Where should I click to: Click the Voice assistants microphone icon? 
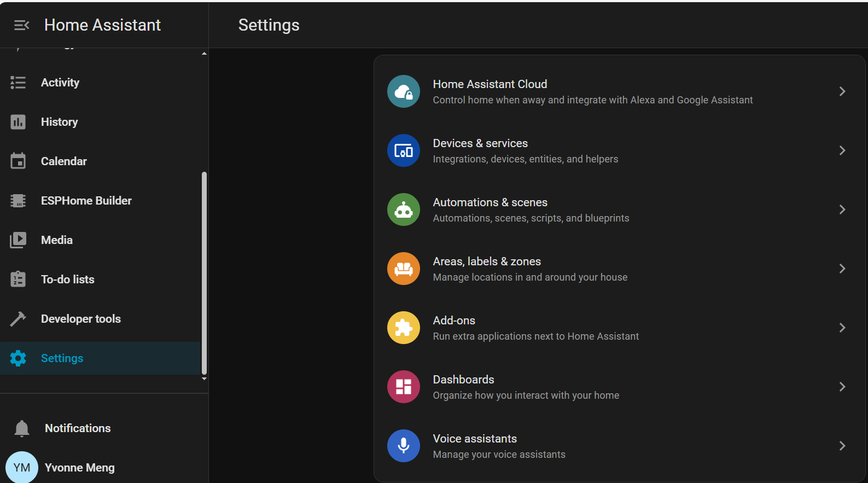(404, 446)
